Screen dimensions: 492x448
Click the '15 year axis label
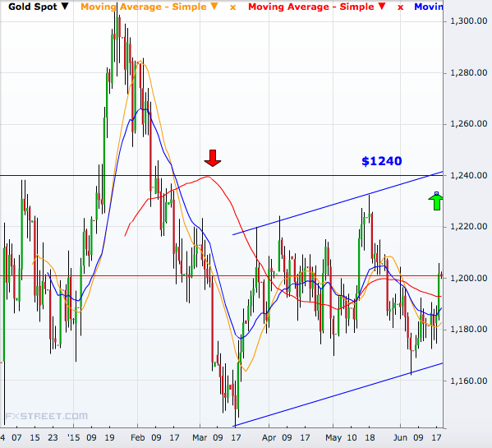click(73, 437)
